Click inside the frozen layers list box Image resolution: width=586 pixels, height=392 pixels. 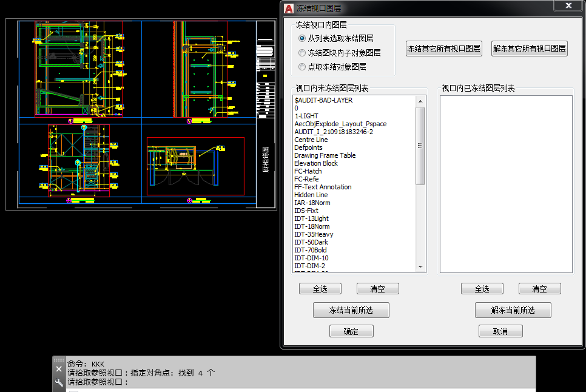pos(506,184)
